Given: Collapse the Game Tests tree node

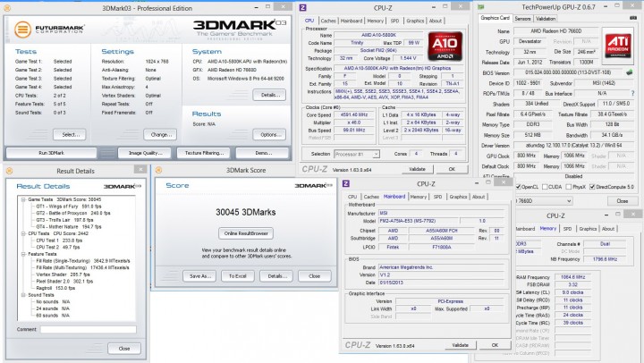Looking at the screenshot, I should (x=23, y=199).
